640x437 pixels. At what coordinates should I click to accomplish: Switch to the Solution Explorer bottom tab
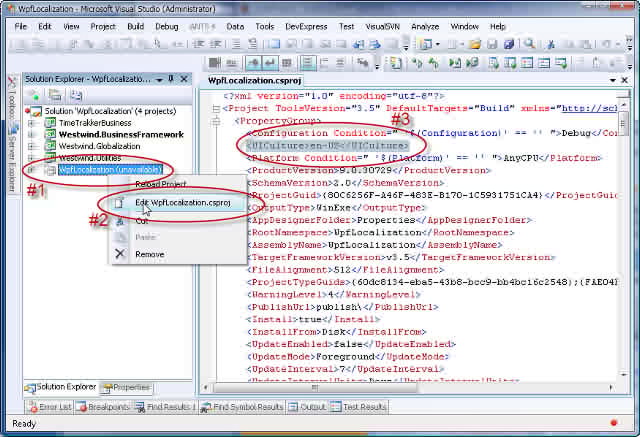click(60, 387)
